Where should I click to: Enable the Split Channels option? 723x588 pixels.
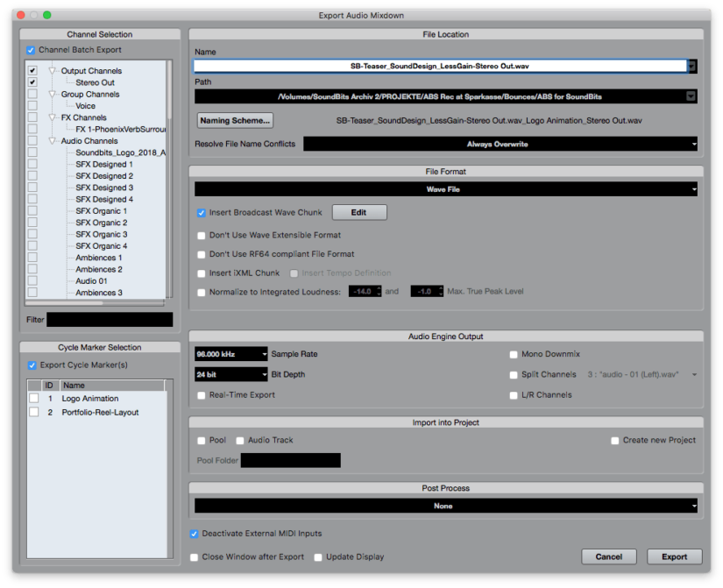point(514,374)
